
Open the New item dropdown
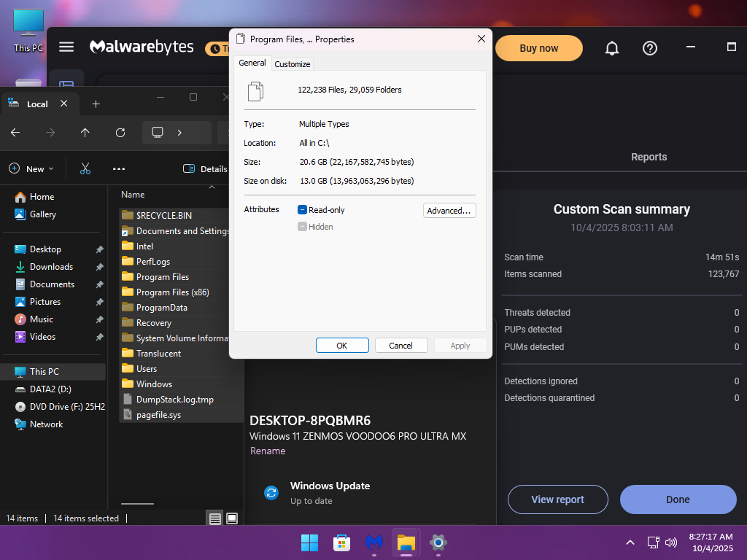[31, 168]
